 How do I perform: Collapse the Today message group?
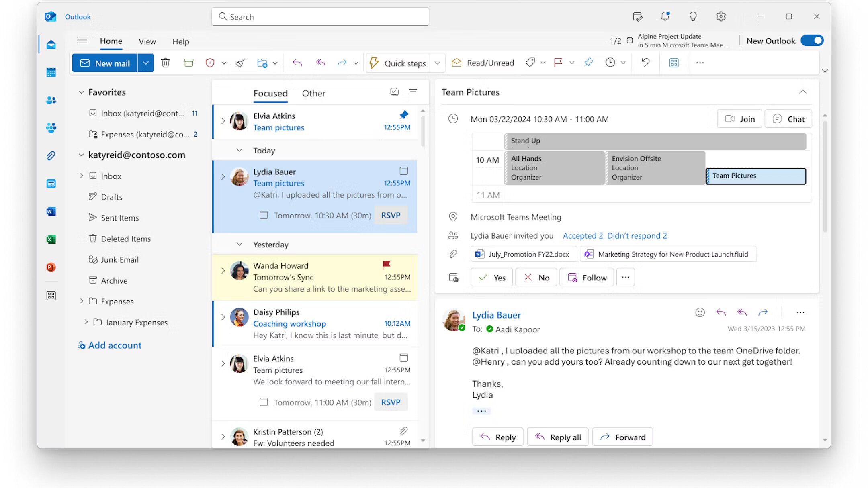point(239,150)
